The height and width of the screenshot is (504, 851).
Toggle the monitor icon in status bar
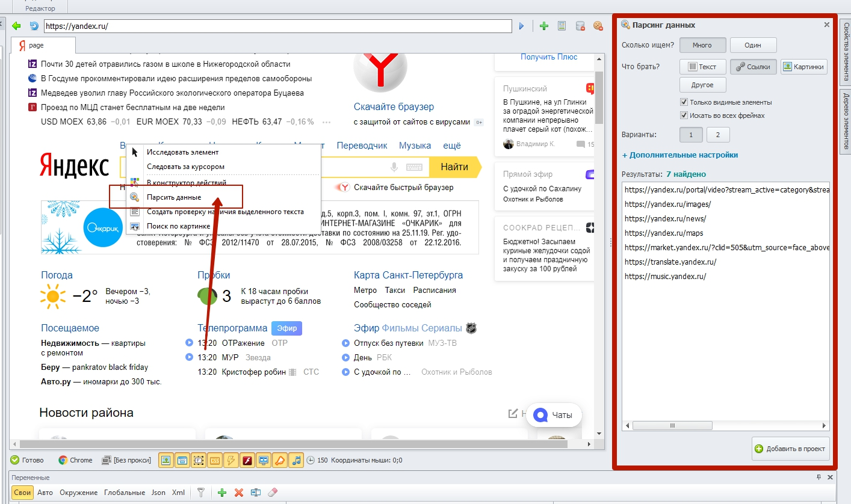(263, 460)
